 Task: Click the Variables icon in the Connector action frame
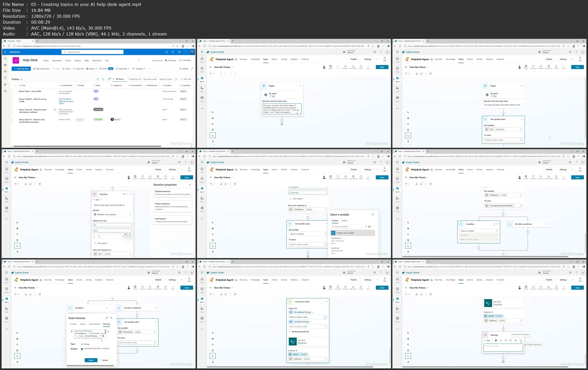tap(345, 288)
